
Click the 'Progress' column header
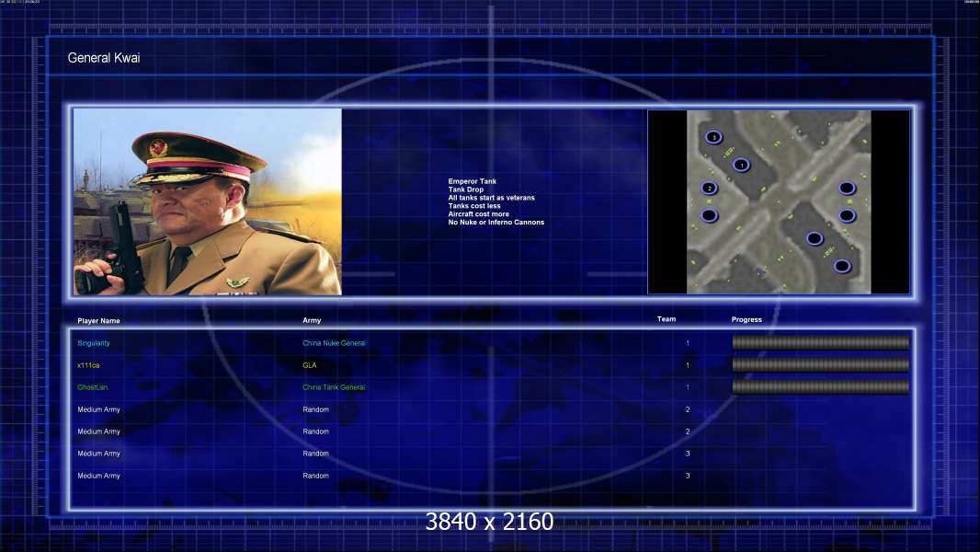(x=746, y=319)
